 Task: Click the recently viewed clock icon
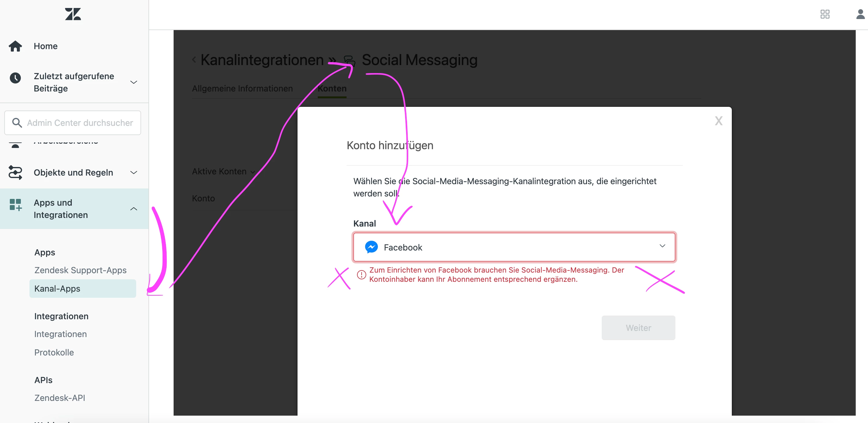[x=15, y=78]
